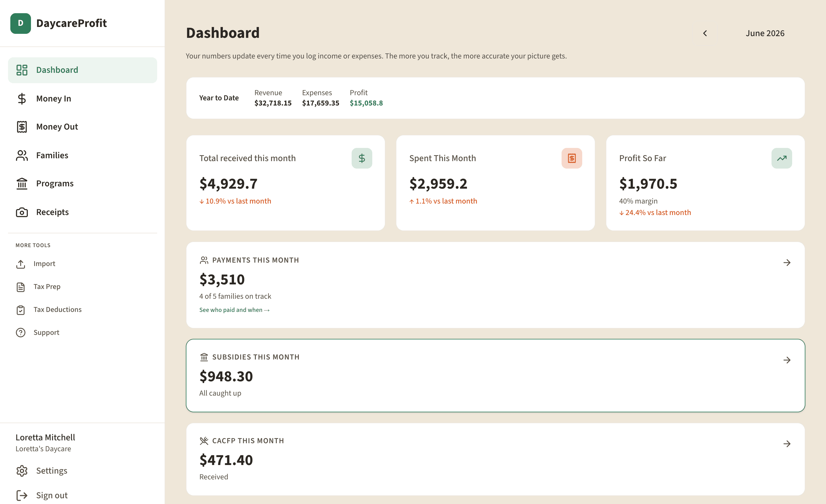The width and height of the screenshot is (826, 504).
Task: Click '10.9% vs last month' indicator
Action: (x=235, y=201)
